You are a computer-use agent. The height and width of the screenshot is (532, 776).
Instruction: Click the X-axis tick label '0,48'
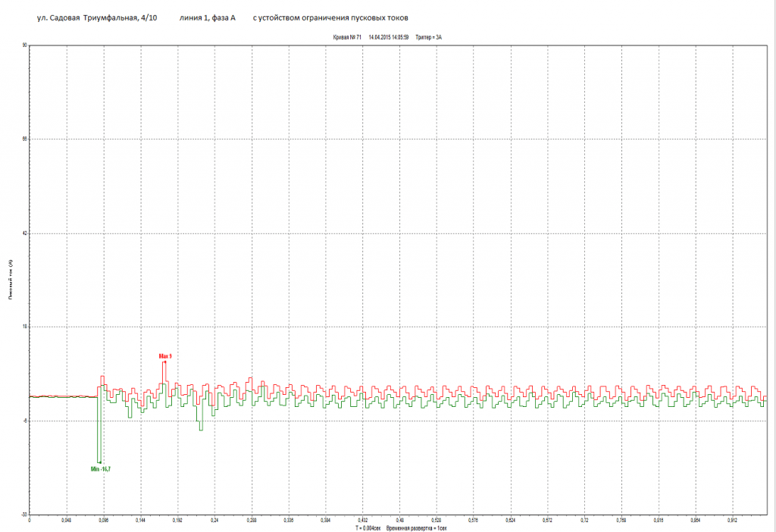[x=399, y=521]
